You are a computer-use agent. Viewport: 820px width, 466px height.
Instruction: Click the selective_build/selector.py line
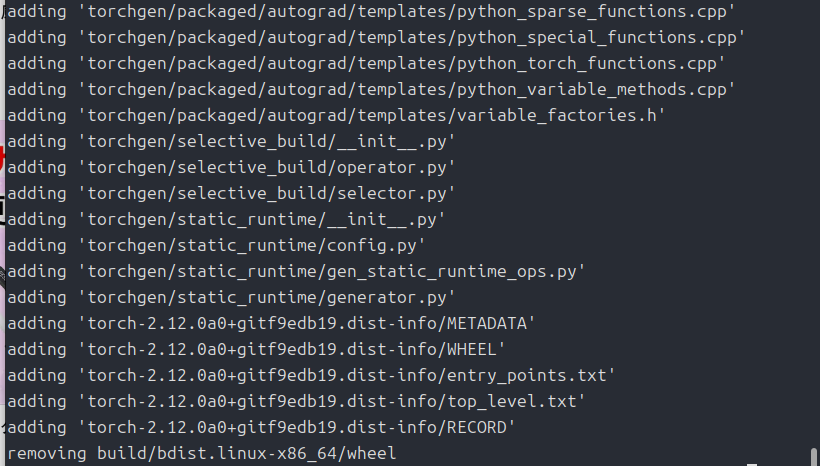(x=231, y=193)
